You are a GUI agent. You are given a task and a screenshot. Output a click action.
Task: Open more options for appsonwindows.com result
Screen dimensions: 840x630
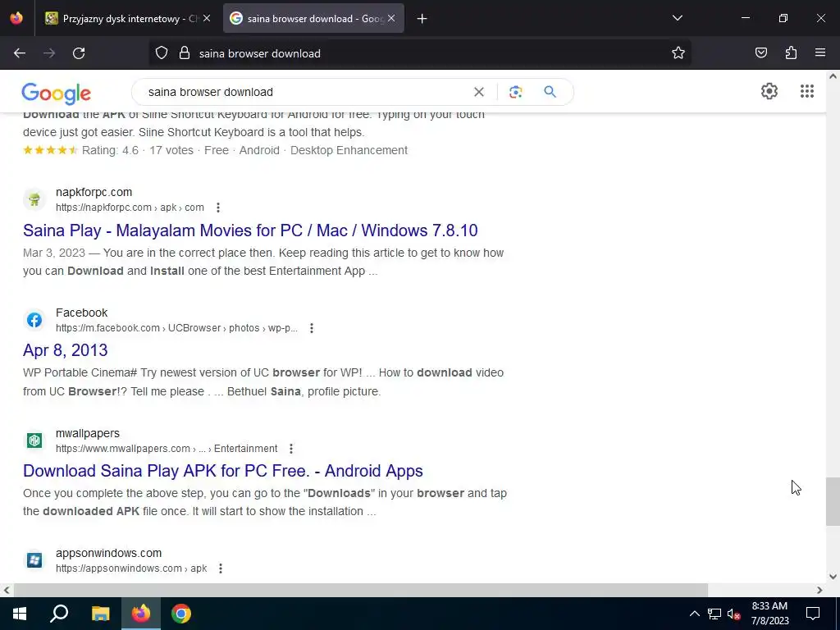[x=220, y=568]
